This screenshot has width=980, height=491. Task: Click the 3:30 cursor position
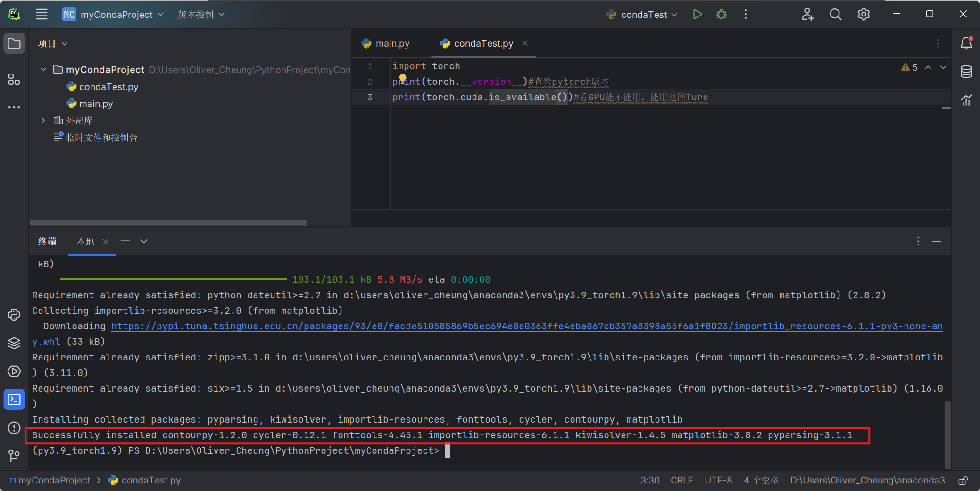pyautogui.click(x=650, y=481)
